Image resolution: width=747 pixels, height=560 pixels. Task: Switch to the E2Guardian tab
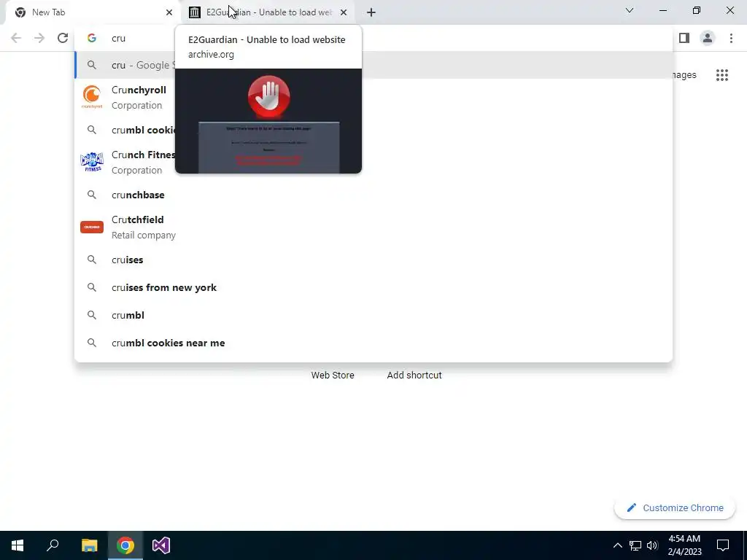coord(268,12)
